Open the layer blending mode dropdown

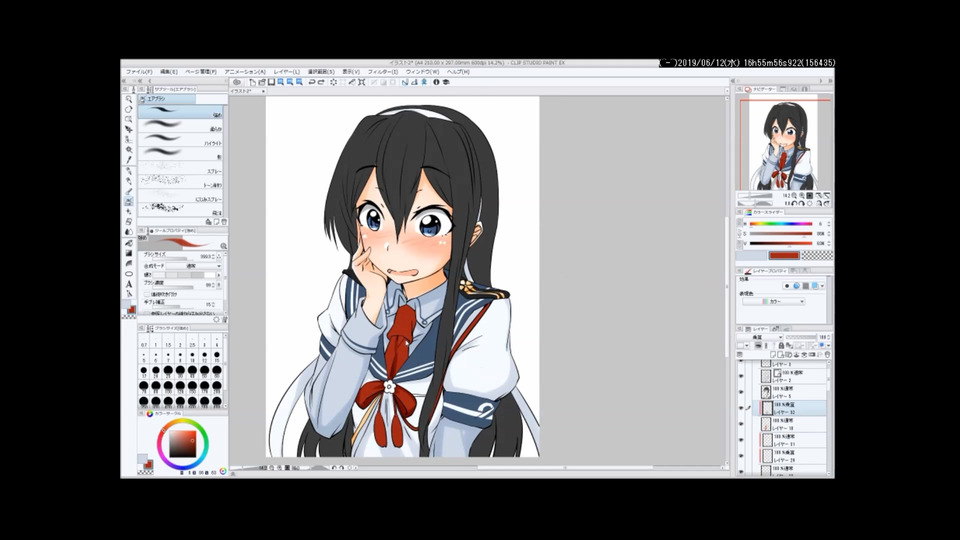[760, 337]
